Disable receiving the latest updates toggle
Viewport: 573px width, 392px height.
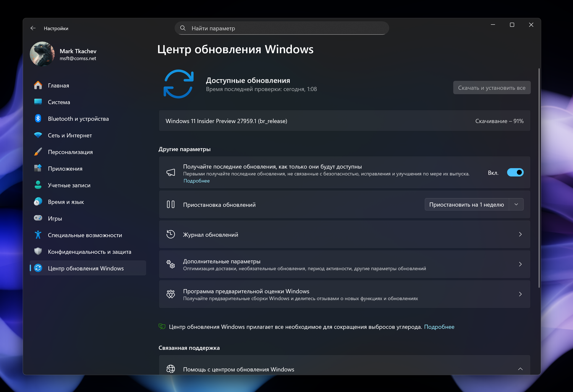coord(515,172)
